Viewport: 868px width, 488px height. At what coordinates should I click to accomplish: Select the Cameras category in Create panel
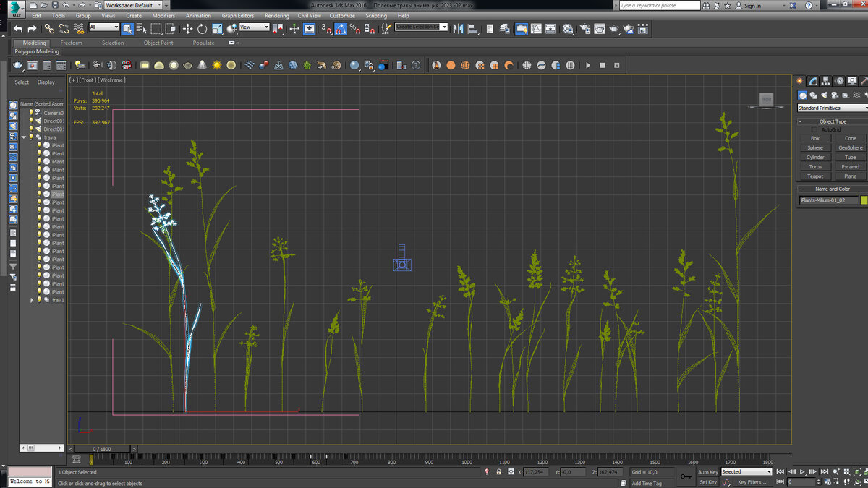835,95
